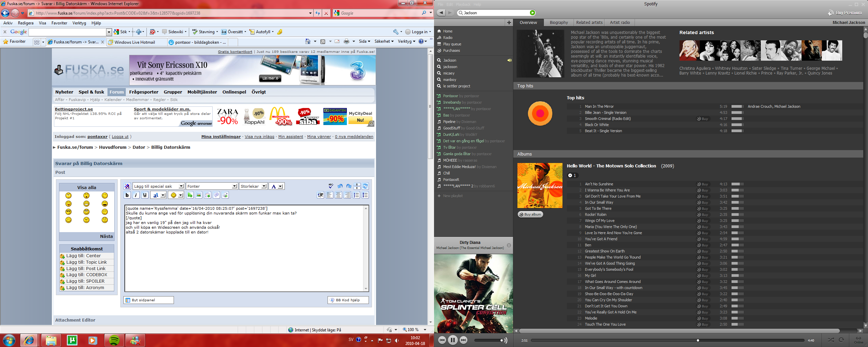Toggle repeat mode in Spotify

[841, 340]
